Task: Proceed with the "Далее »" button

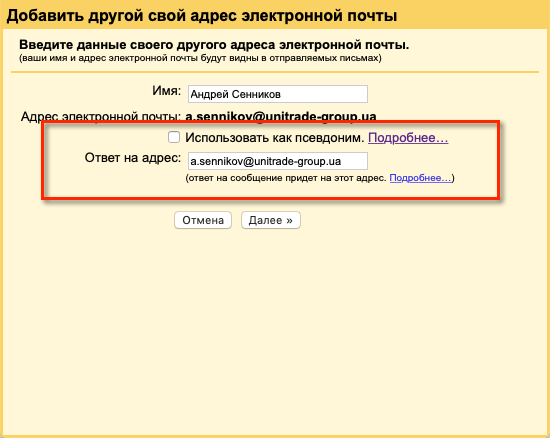Action: (270, 220)
